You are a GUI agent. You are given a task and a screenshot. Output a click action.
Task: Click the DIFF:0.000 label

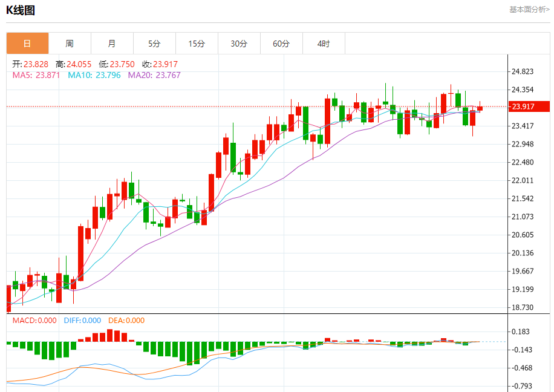pos(82,321)
